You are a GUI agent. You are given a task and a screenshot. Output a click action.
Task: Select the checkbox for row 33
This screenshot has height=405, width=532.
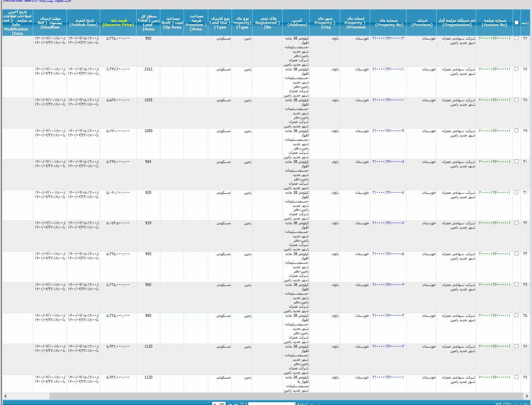pos(516,254)
